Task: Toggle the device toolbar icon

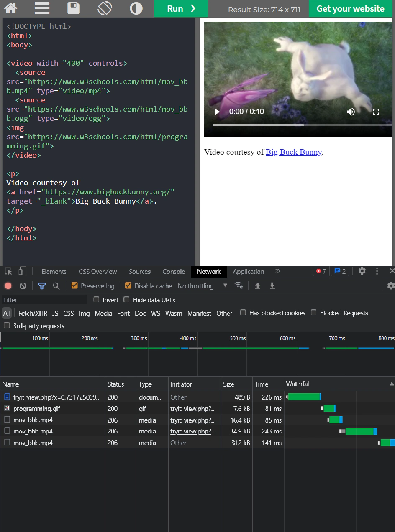Action: point(22,271)
